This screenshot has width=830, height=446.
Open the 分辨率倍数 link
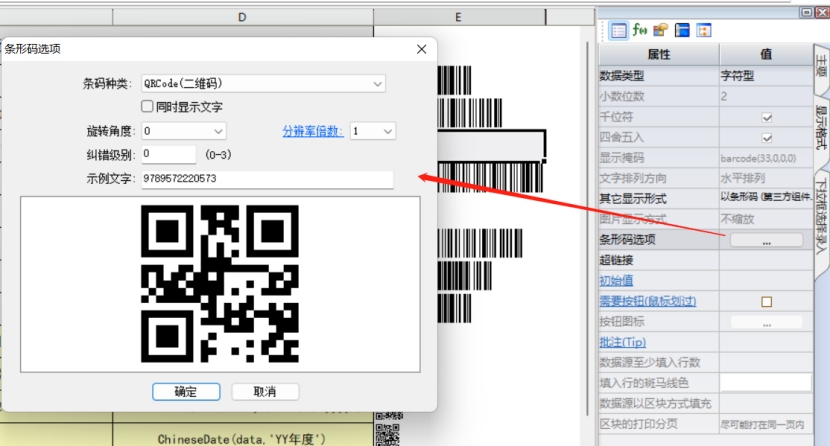313,131
